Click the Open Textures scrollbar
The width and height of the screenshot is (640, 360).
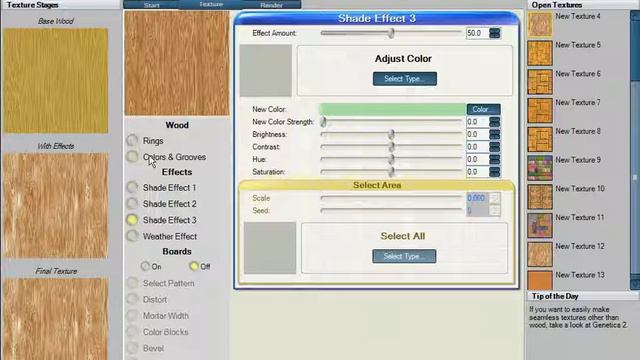(635, 150)
